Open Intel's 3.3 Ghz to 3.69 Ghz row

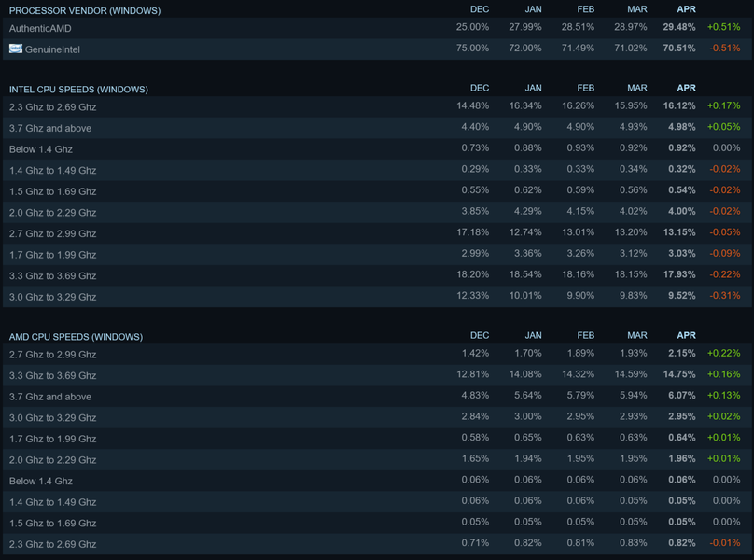pos(52,276)
